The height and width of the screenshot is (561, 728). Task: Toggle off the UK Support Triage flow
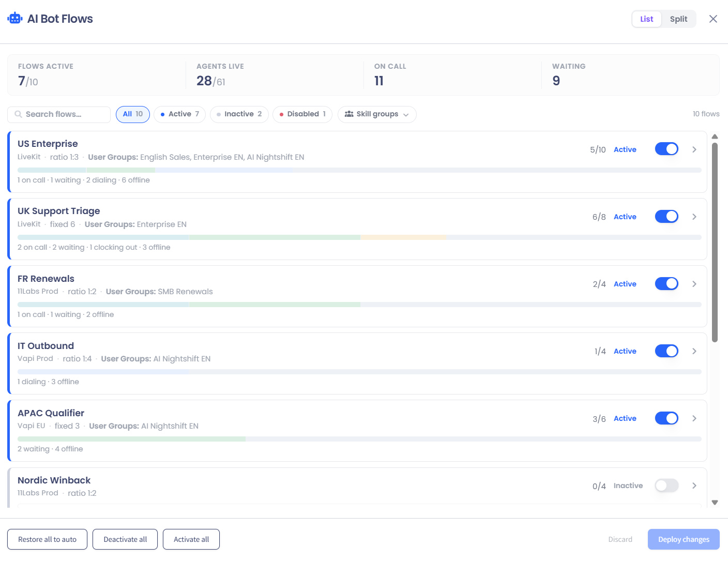tap(666, 216)
